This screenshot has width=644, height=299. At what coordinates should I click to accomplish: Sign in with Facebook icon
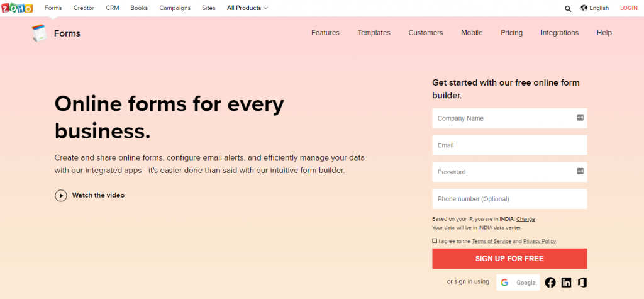tap(550, 283)
